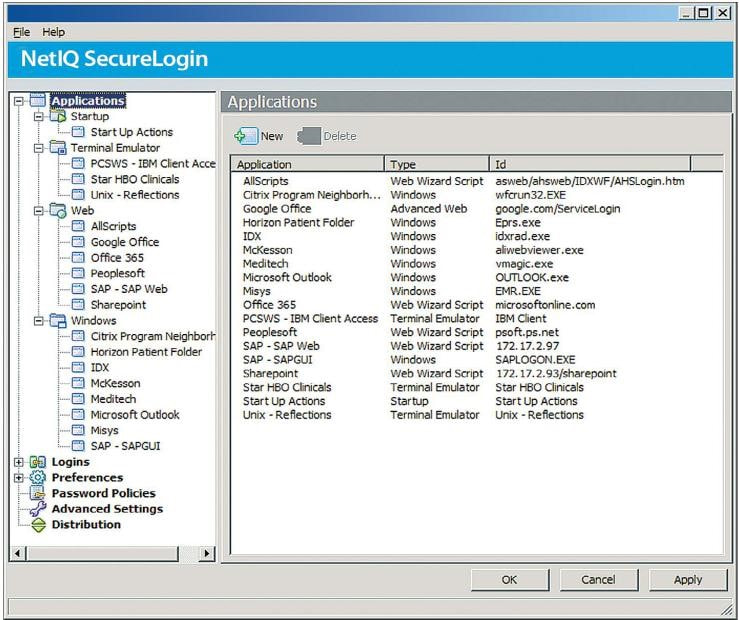
Task: Click the Apply button
Action: pos(688,579)
